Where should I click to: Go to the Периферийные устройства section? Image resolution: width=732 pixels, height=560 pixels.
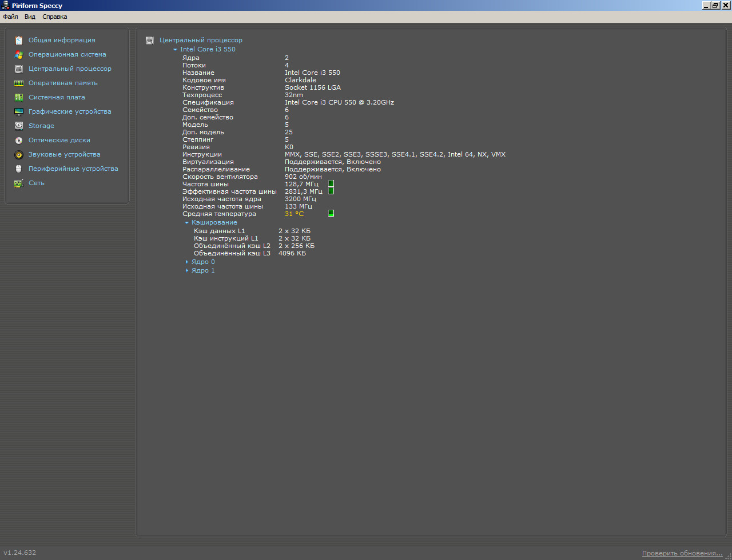pos(73,169)
